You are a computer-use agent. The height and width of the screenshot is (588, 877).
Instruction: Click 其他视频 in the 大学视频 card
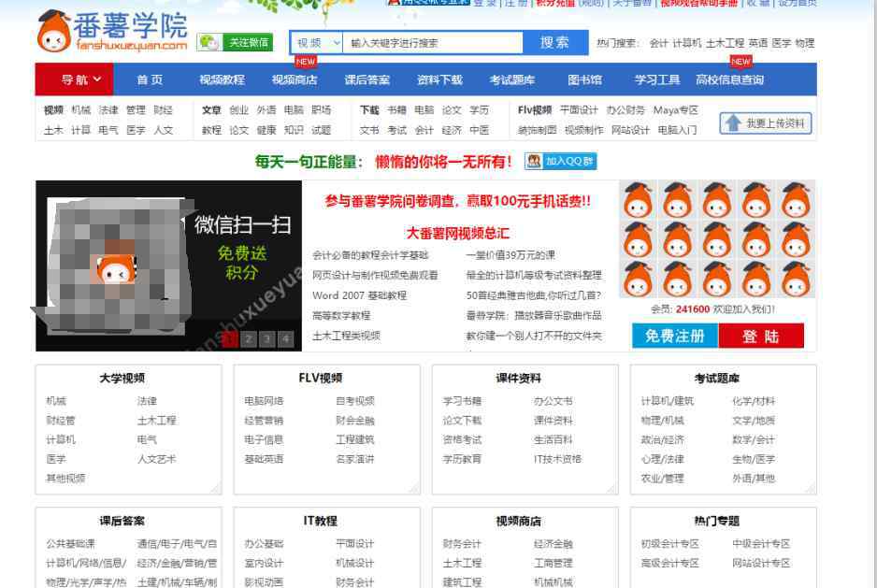click(65, 479)
